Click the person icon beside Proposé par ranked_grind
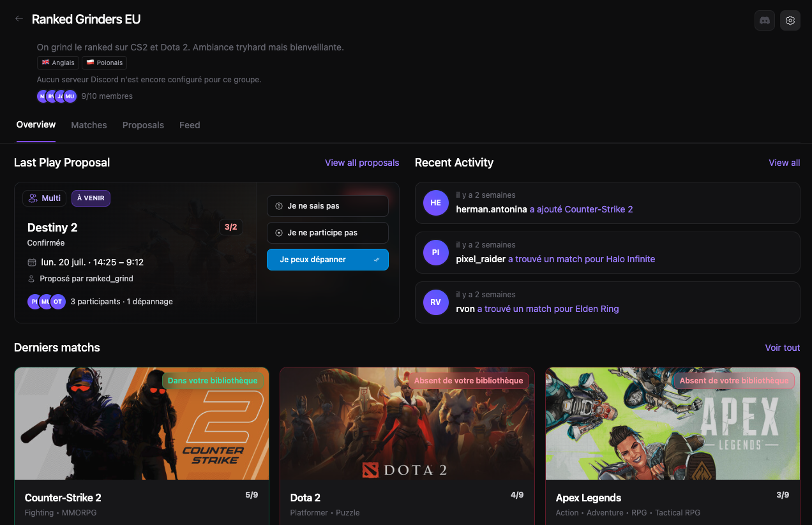This screenshot has height=525, width=812. coord(32,279)
